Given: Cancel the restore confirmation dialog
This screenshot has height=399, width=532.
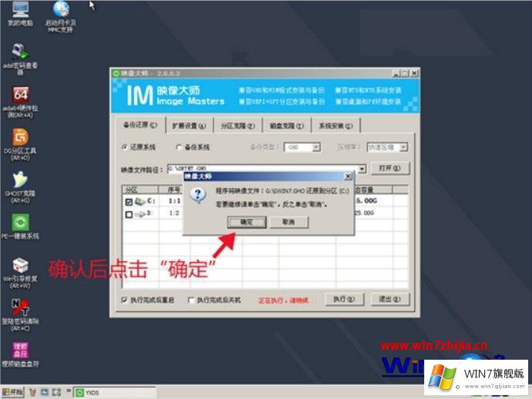Looking at the screenshot, I should click(289, 223).
